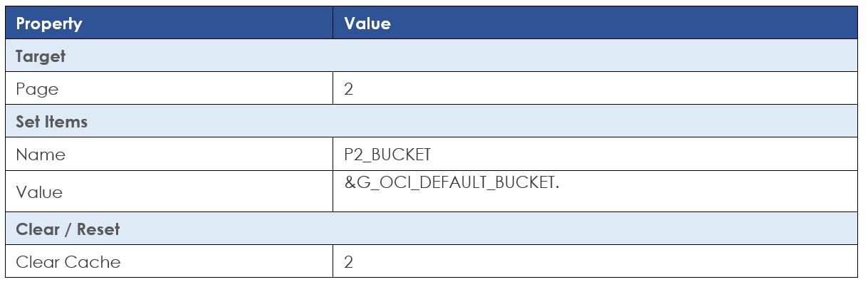The image size is (868, 282).
Task: Click the Property column header
Action: point(48,23)
